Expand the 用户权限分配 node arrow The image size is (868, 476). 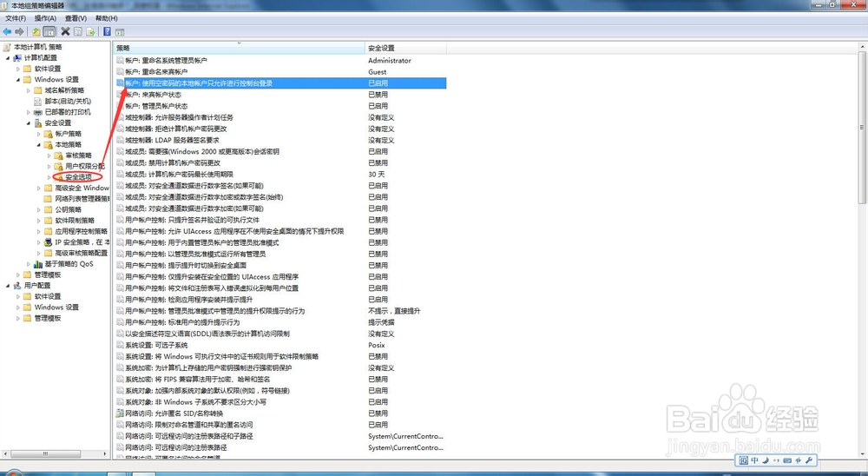[x=49, y=166]
